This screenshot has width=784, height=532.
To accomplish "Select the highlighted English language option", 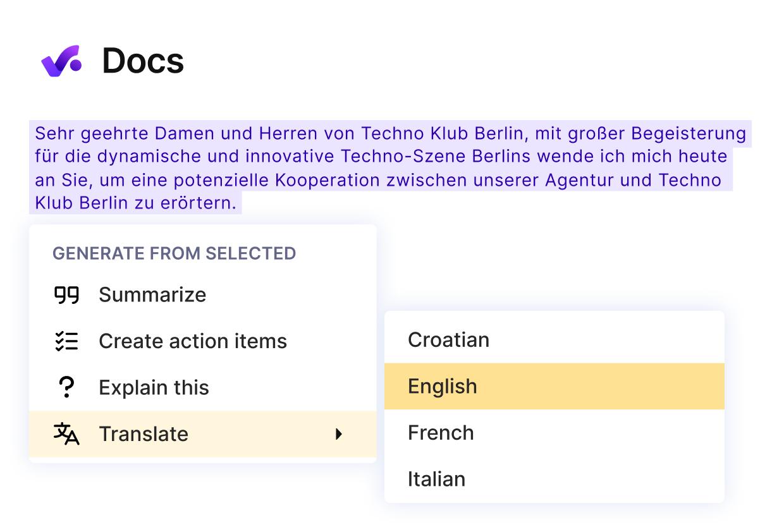I will coord(443,386).
